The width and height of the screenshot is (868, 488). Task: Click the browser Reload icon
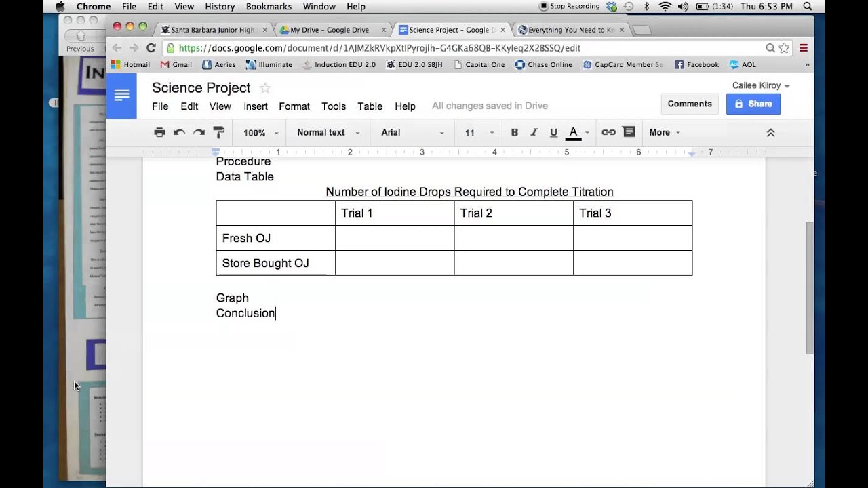coord(151,48)
